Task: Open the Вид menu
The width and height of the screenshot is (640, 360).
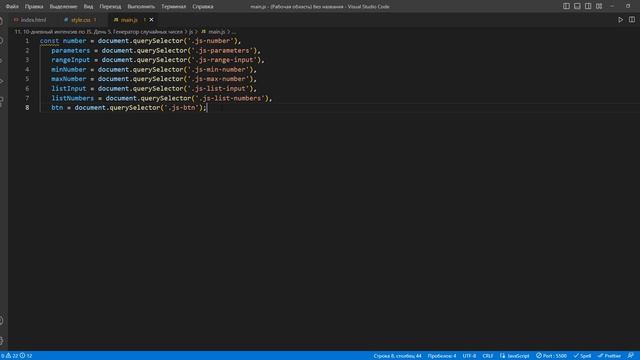Action: (88, 7)
